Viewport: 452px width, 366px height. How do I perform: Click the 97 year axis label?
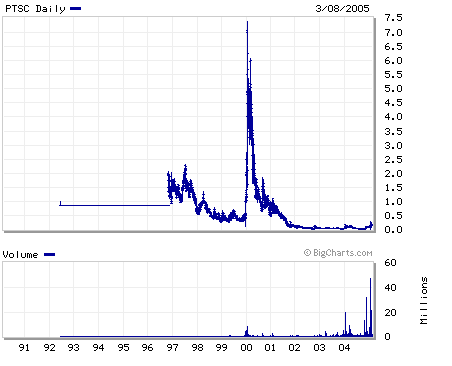(x=172, y=348)
